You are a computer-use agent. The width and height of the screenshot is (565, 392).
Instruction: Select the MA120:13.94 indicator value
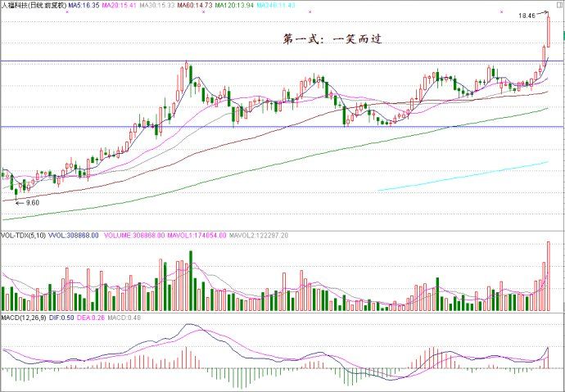point(235,6)
